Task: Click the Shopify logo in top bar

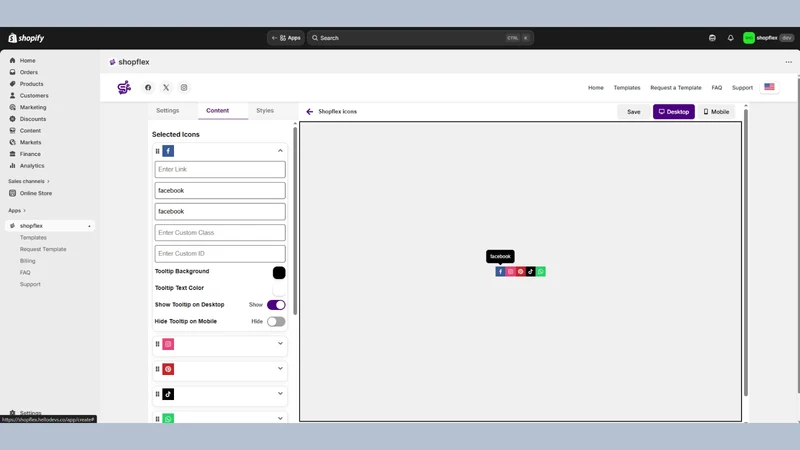Action: point(26,38)
